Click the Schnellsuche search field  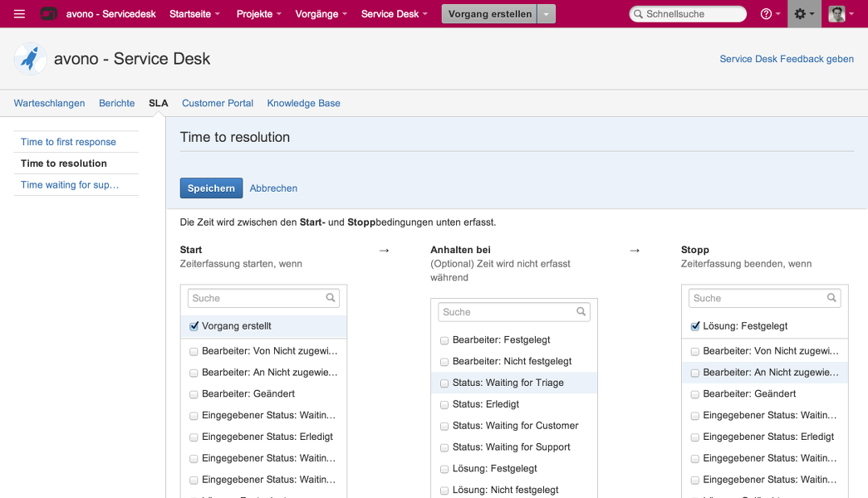(691, 14)
